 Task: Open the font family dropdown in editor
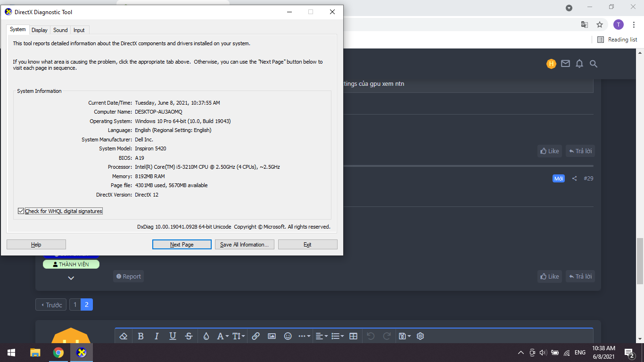(223, 336)
